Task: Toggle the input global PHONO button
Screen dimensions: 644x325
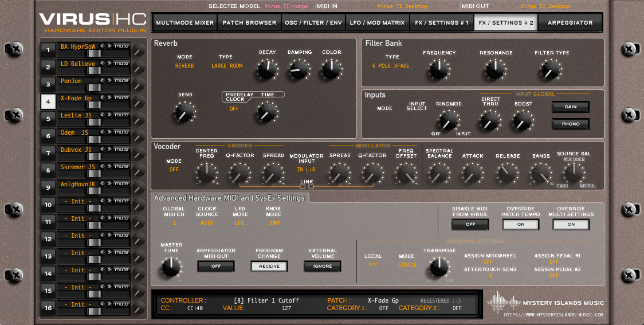Action: 571,124
